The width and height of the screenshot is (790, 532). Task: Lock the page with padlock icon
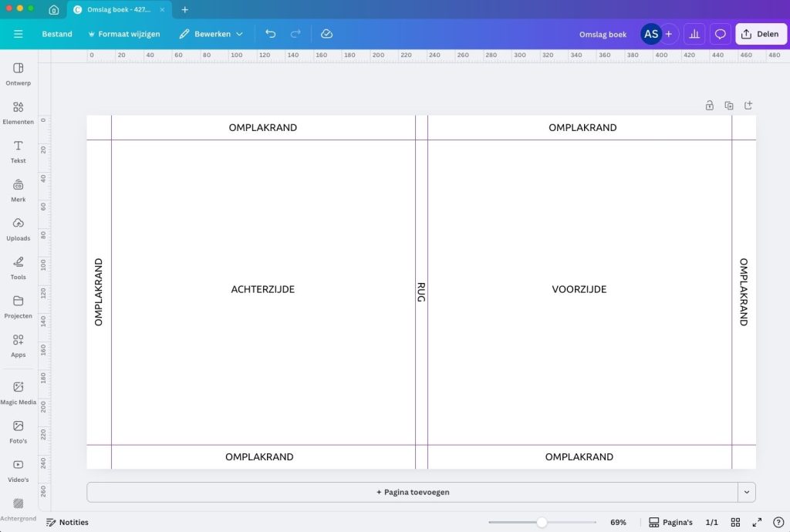(710, 105)
